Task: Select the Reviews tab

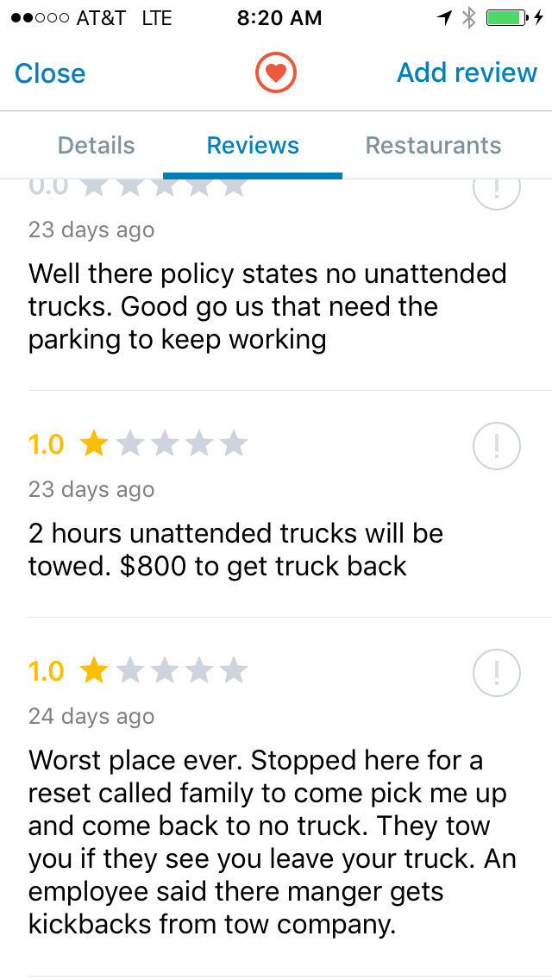Action: (253, 146)
